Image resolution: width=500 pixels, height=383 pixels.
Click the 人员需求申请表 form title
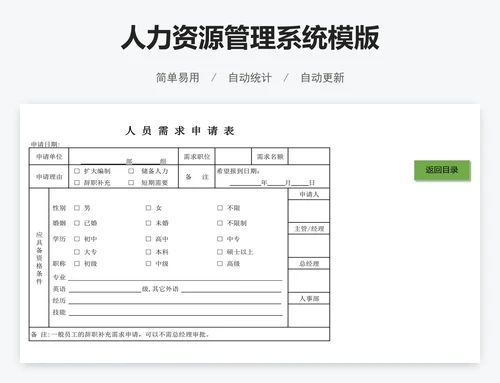pyautogui.click(x=180, y=131)
